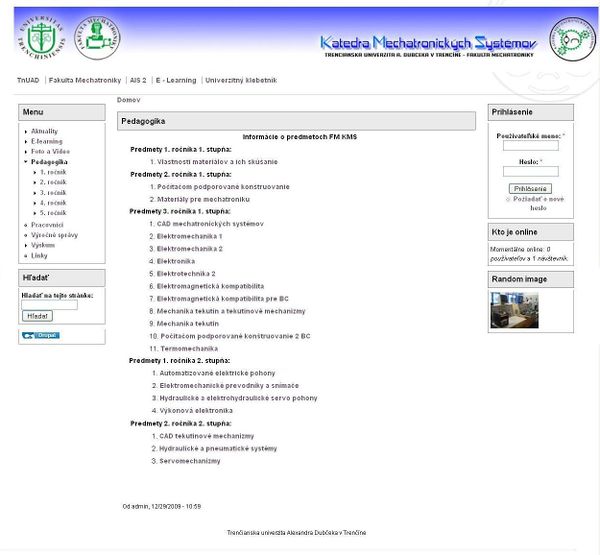
Task: Go to Domov breadcrumb
Action: [129, 100]
